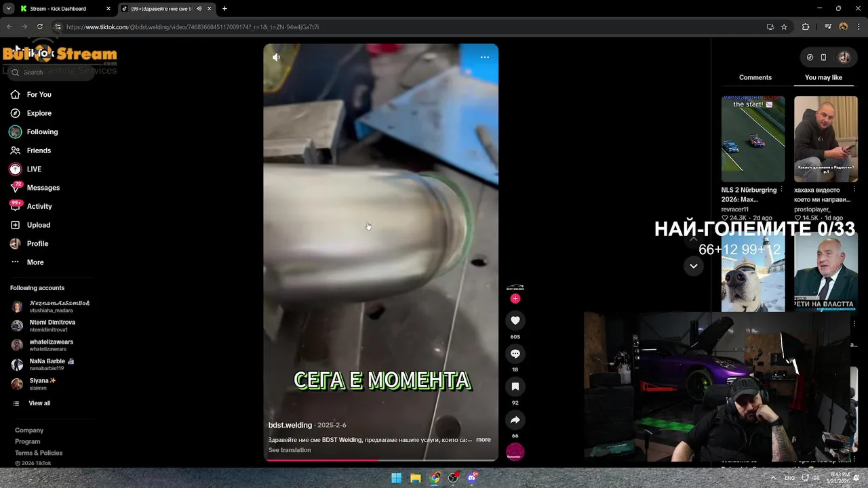Open the Terms & Policies footer link
The height and width of the screenshot is (488, 868).
coord(39,453)
